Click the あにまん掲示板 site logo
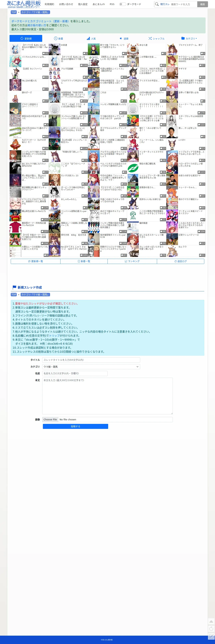The image size is (215, 644). [24, 4]
